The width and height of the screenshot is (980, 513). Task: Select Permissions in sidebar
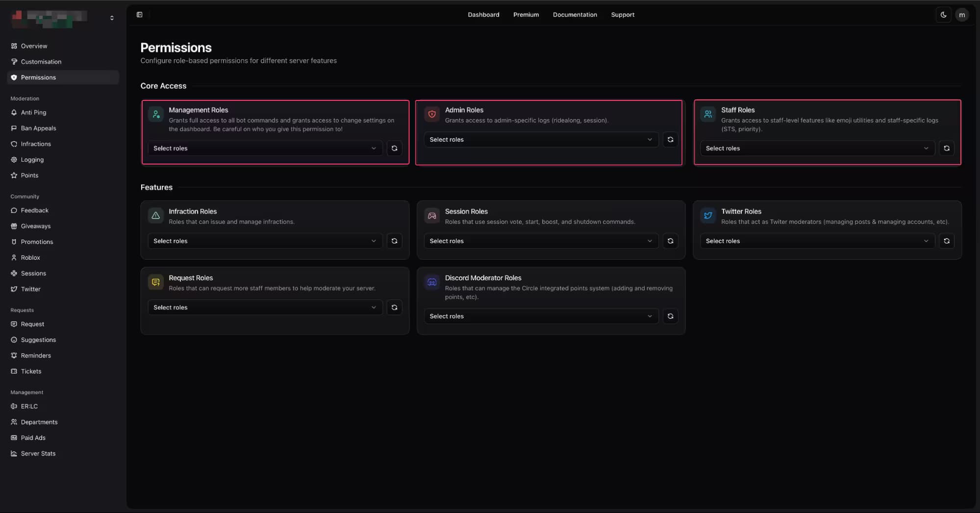point(63,77)
